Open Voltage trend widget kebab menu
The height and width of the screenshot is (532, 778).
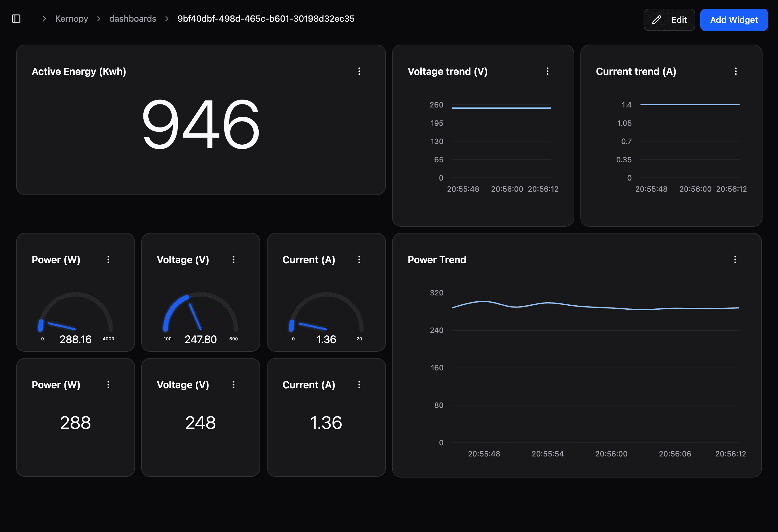point(547,71)
